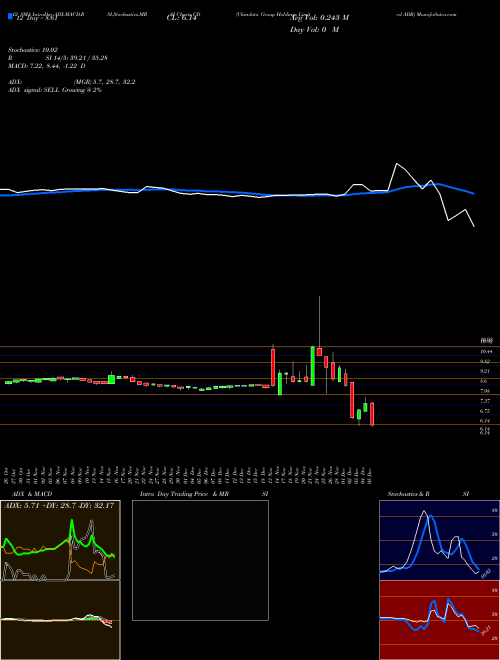This screenshot has height=660, width=500.
Task: Click the RSI 14/3 39.21 / 35.28 readout
Action: point(58,58)
